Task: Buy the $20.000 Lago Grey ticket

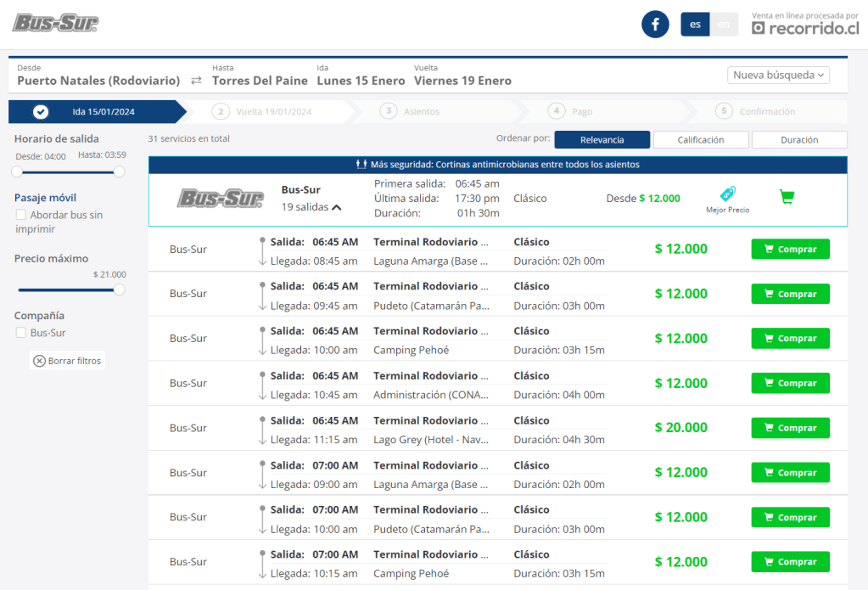Action: click(790, 428)
